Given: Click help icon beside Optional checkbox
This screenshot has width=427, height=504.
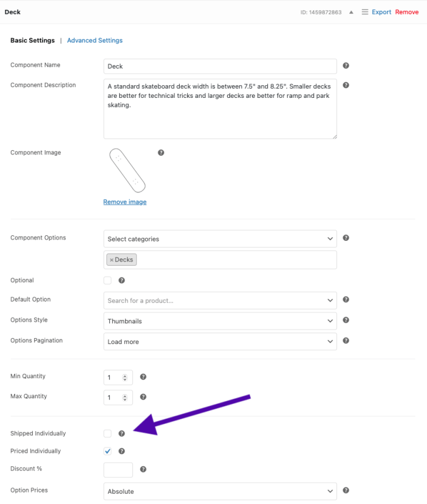Looking at the screenshot, I should [x=121, y=280].
